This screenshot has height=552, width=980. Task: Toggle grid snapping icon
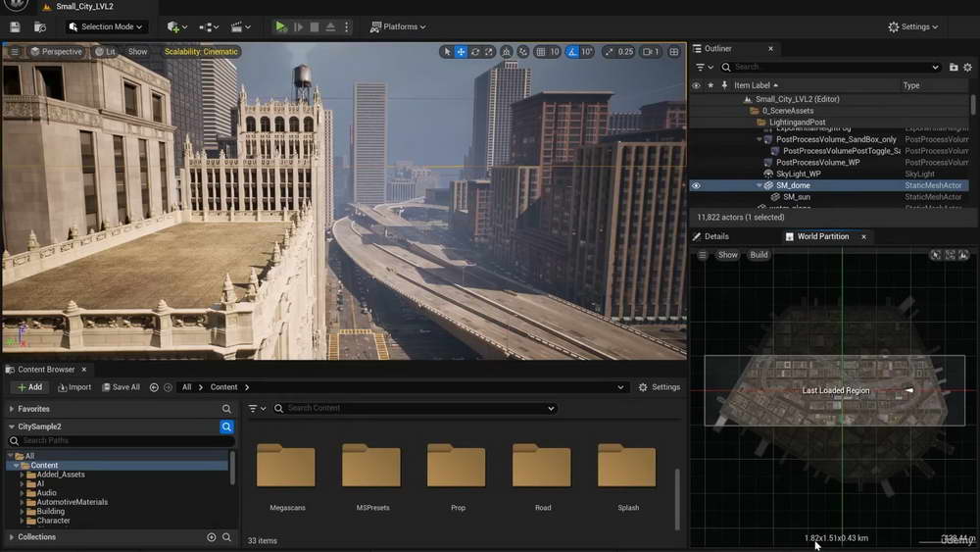[x=541, y=52]
